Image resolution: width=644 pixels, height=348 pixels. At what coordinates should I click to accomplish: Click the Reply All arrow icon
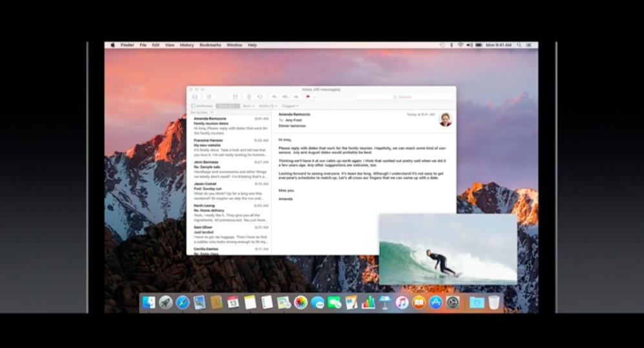click(285, 97)
